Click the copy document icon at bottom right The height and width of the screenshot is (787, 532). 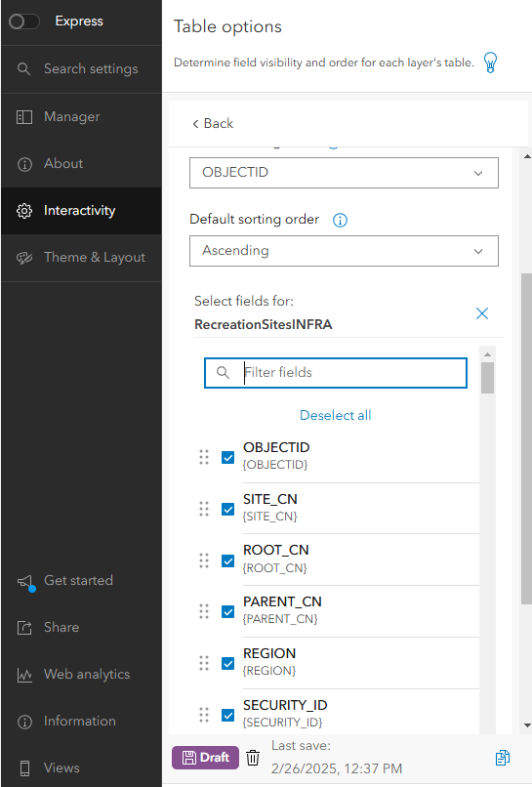[x=503, y=758]
